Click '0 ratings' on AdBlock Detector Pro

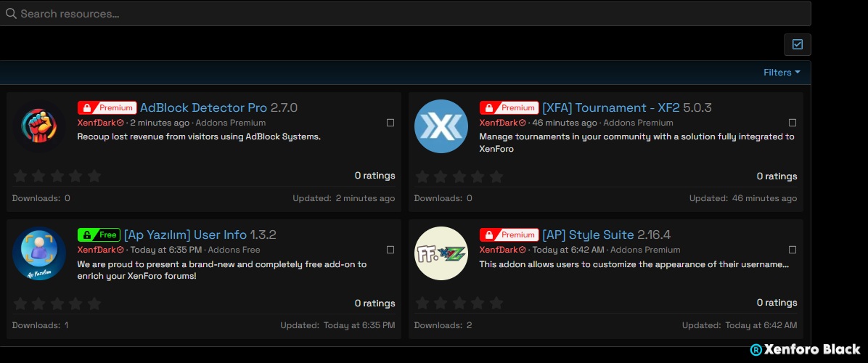374,176
